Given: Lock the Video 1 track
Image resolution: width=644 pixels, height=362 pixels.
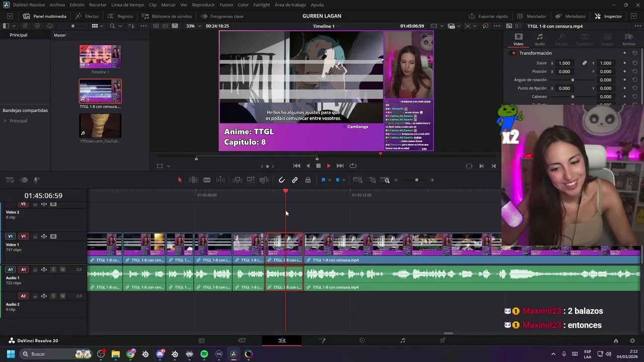Looking at the screenshot, I should point(35,236).
